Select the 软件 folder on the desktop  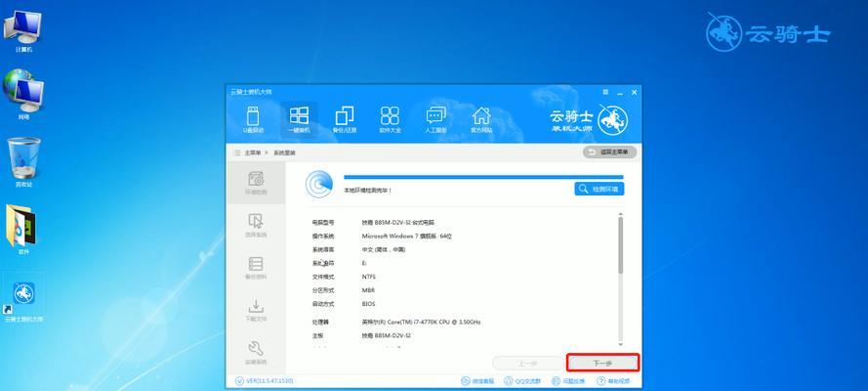pos(22,231)
